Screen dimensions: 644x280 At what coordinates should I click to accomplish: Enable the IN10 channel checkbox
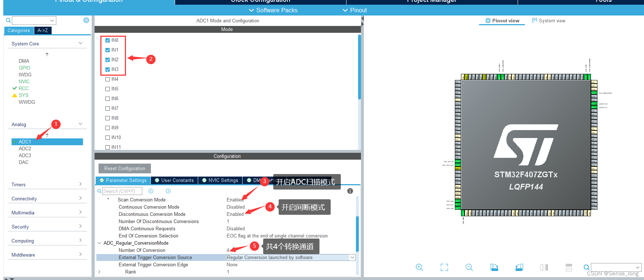(x=108, y=138)
